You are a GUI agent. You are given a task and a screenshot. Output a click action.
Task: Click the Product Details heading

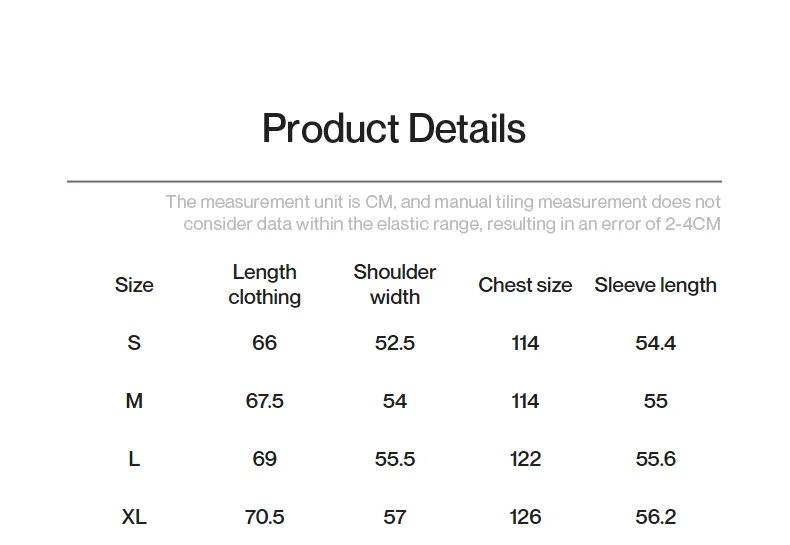393,129
